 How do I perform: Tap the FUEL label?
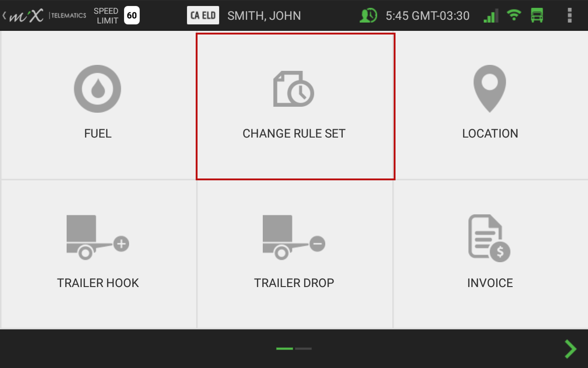point(98,133)
